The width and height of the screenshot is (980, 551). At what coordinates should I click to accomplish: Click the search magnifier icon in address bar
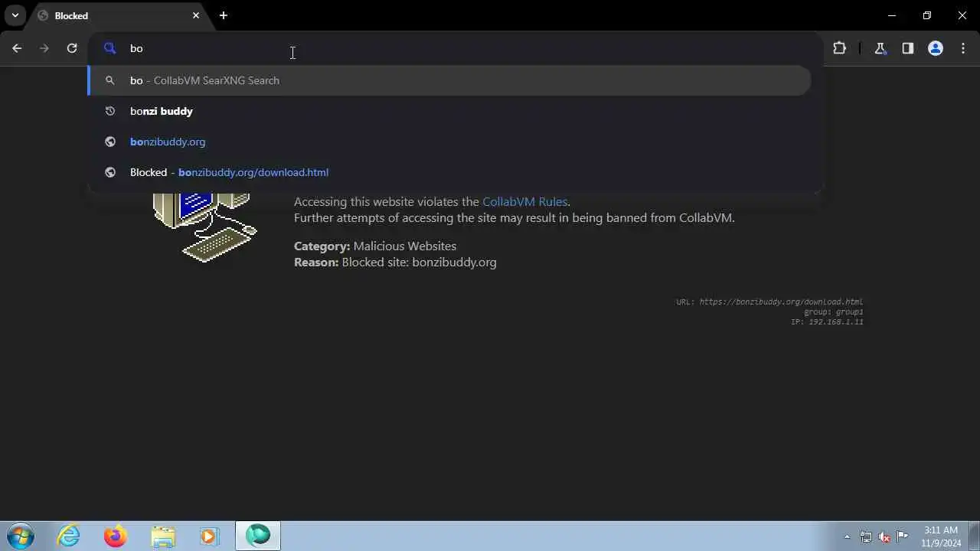(109, 48)
